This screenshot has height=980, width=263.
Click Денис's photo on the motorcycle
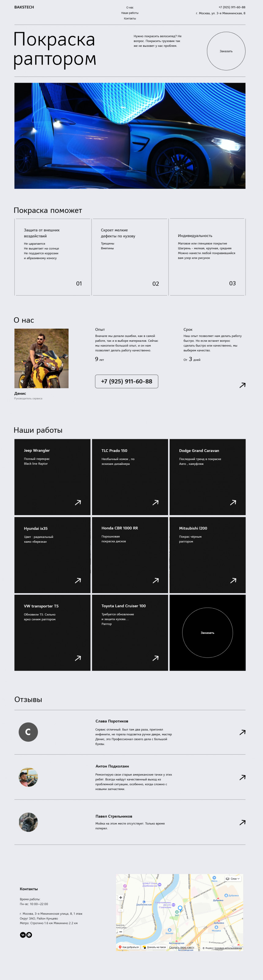[x=42, y=358]
